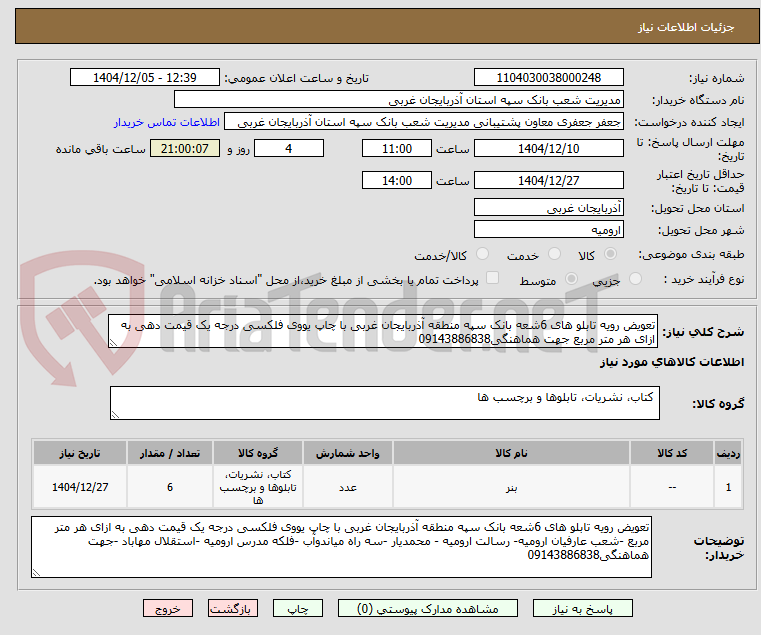Click the remaining time field 21:00:07
This screenshot has height=635, width=761.
(185, 149)
